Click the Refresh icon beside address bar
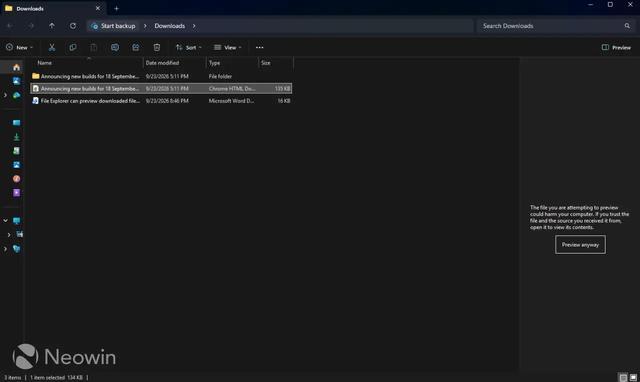Viewport: 640px width, 382px height. point(73,26)
